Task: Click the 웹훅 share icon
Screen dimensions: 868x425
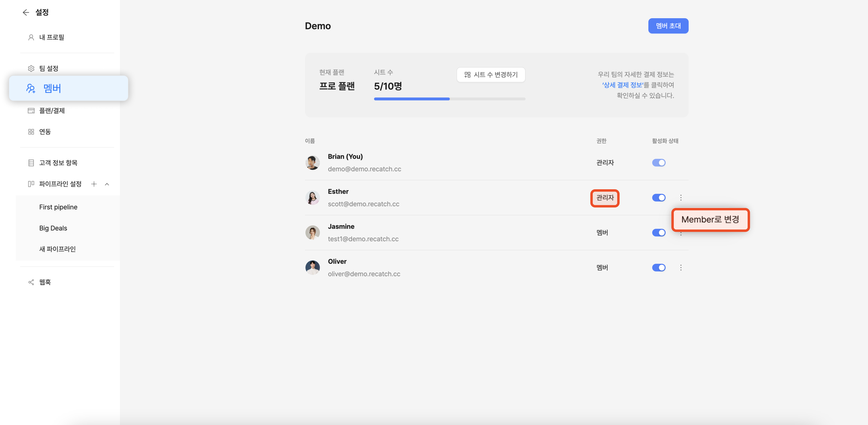Action: coord(31,282)
